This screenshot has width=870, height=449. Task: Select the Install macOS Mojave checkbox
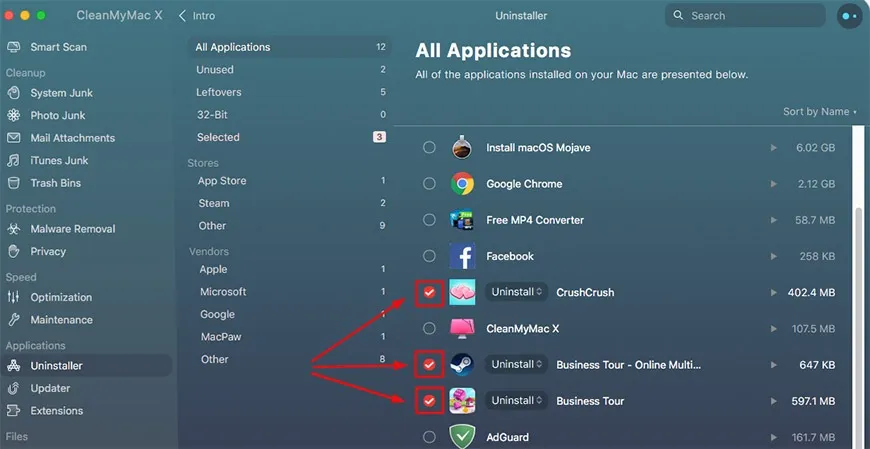pyautogui.click(x=429, y=148)
